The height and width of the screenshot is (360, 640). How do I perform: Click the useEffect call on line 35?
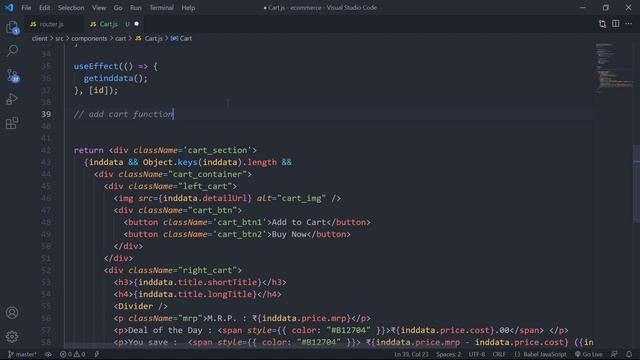tap(96, 66)
